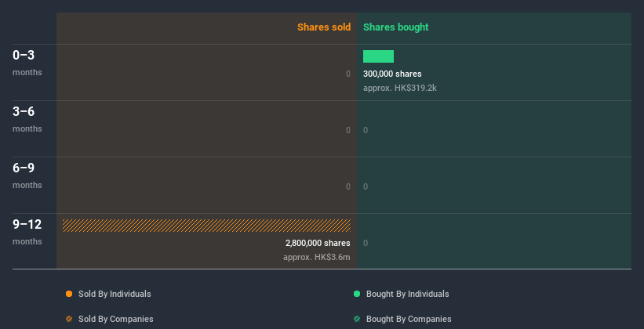
Task: Click the Sold By Individuals legend label
Action: point(115,294)
